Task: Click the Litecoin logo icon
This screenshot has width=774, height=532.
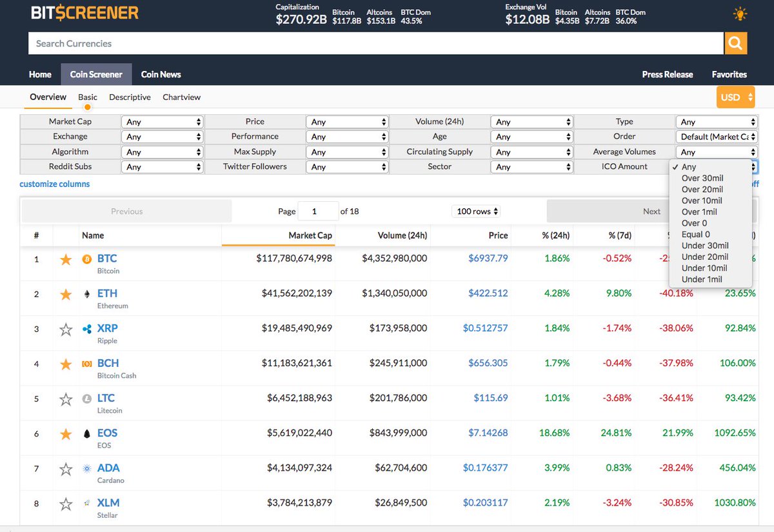Action: [x=87, y=399]
